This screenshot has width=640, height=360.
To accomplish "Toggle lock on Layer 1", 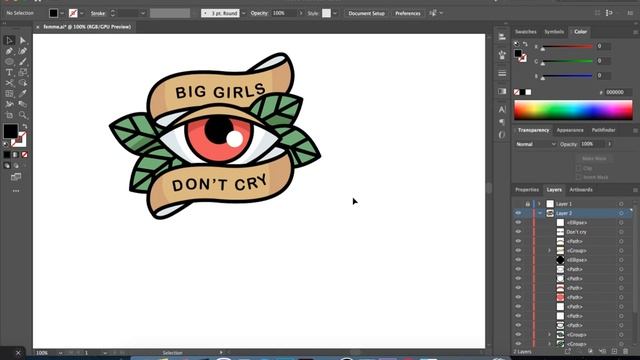I will (527, 204).
